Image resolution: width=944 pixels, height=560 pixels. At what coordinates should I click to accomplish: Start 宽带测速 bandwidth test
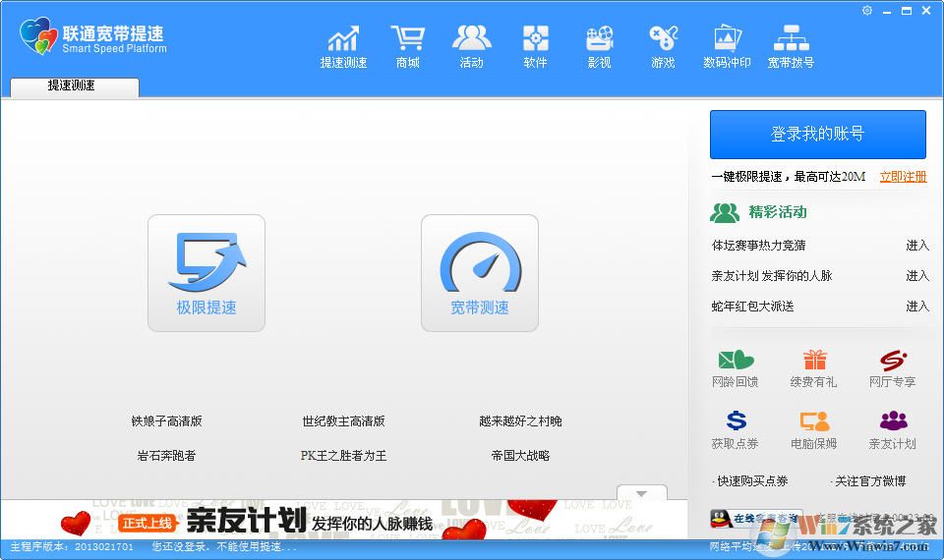coord(480,273)
